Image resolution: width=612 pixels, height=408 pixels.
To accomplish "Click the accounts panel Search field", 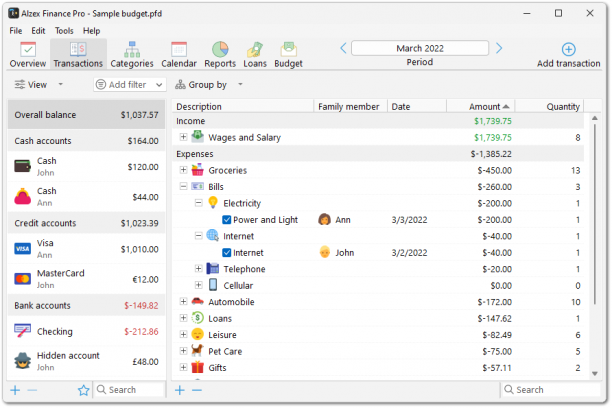I will 129,390.
